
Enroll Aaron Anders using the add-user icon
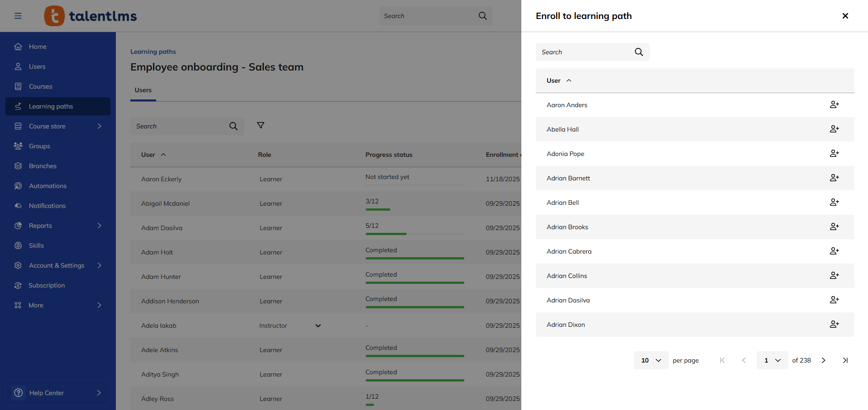click(x=835, y=104)
